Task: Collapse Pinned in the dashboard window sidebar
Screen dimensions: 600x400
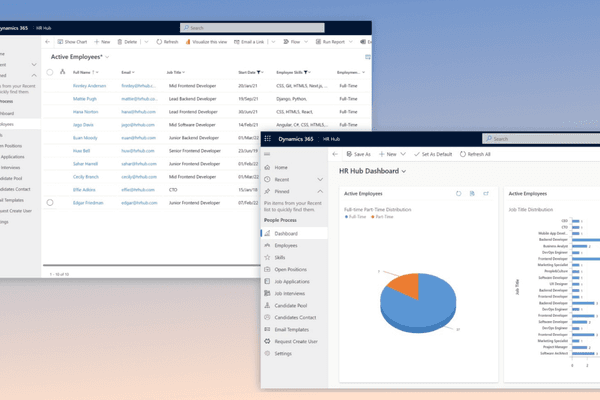Action: pyautogui.click(x=320, y=191)
